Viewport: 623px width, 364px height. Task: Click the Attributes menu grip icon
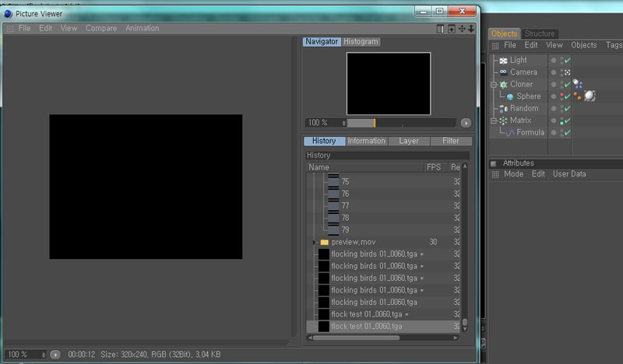click(x=495, y=174)
